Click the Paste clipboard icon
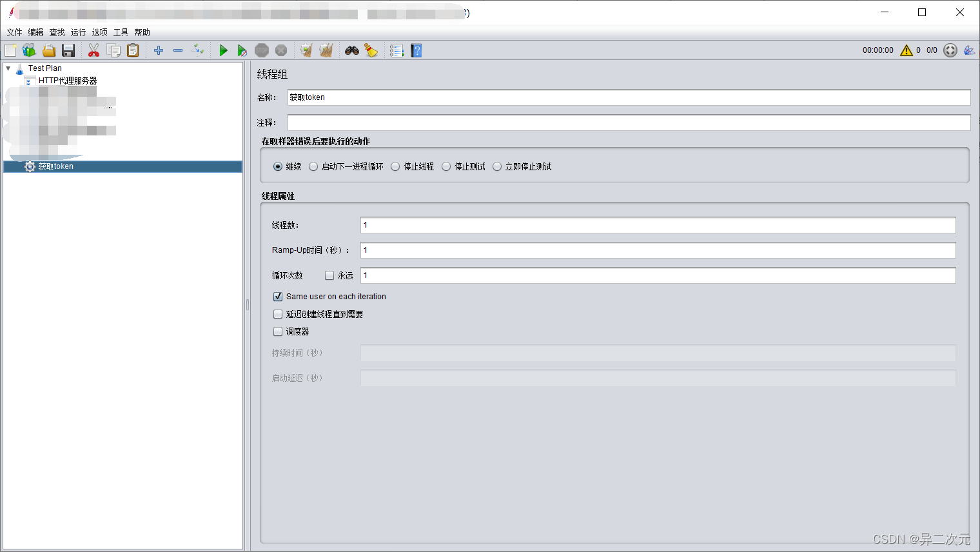Screen dimensions: 980x552 pyautogui.click(x=133, y=50)
